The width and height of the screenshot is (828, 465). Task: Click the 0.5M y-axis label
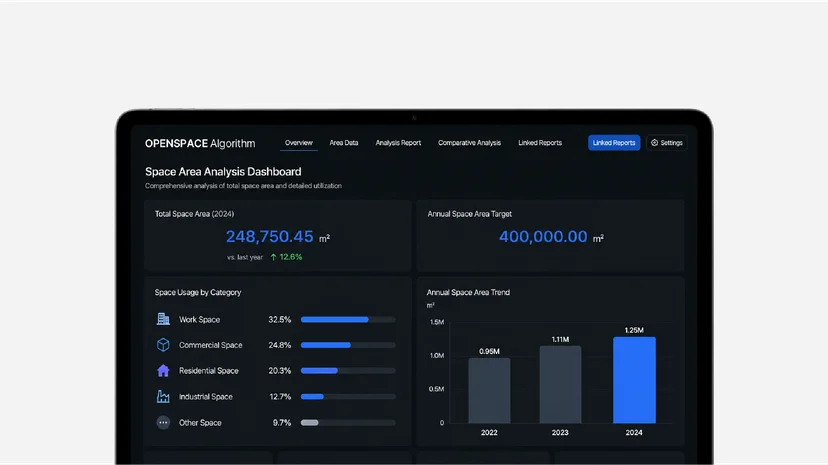pos(436,389)
